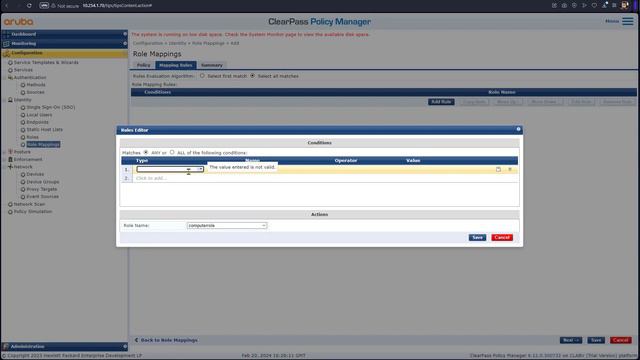Click the camera snapshot icon in browser toolbar
The image size is (640, 360).
tap(564, 5)
